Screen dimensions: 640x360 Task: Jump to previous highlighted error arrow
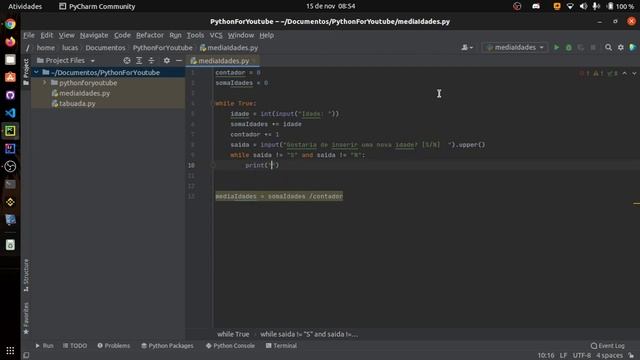pos(624,73)
